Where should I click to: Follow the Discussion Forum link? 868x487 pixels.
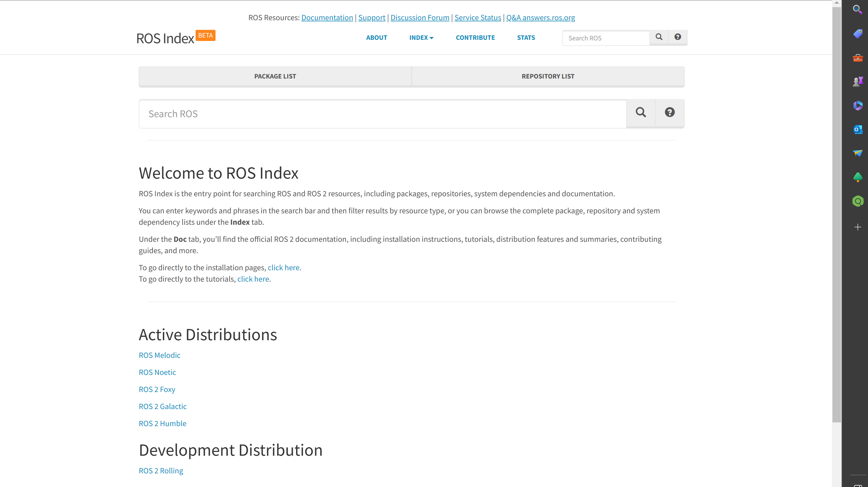click(420, 18)
